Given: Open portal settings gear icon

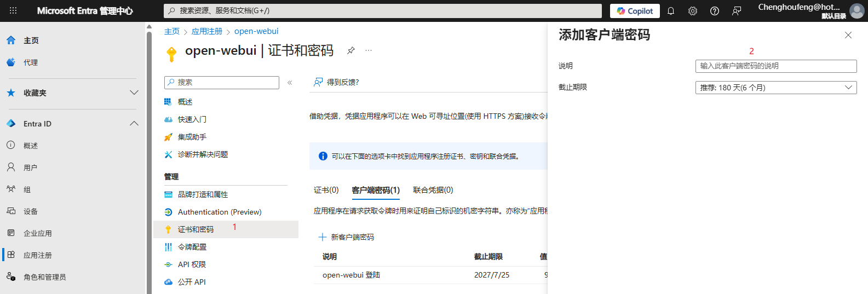Looking at the screenshot, I should 693,11.
